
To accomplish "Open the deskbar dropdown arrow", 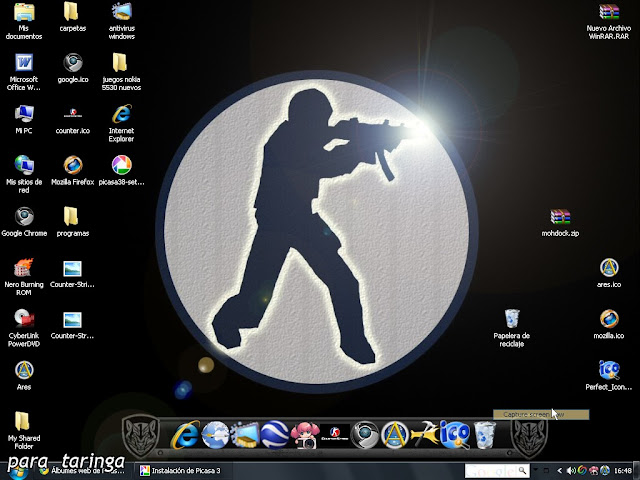I will [x=536, y=471].
